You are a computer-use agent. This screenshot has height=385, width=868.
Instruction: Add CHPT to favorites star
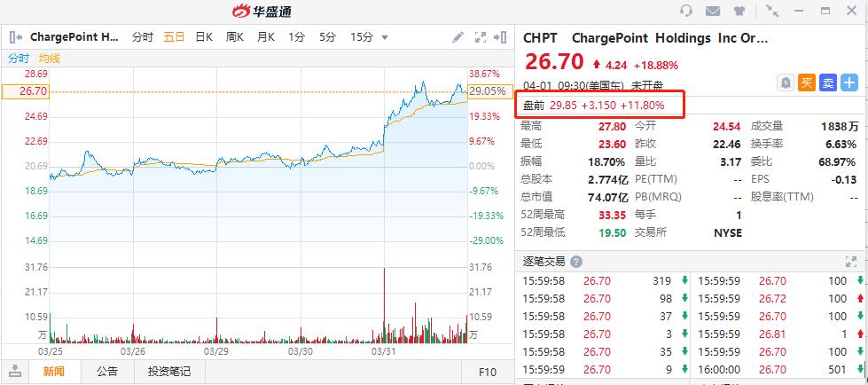(849, 82)
